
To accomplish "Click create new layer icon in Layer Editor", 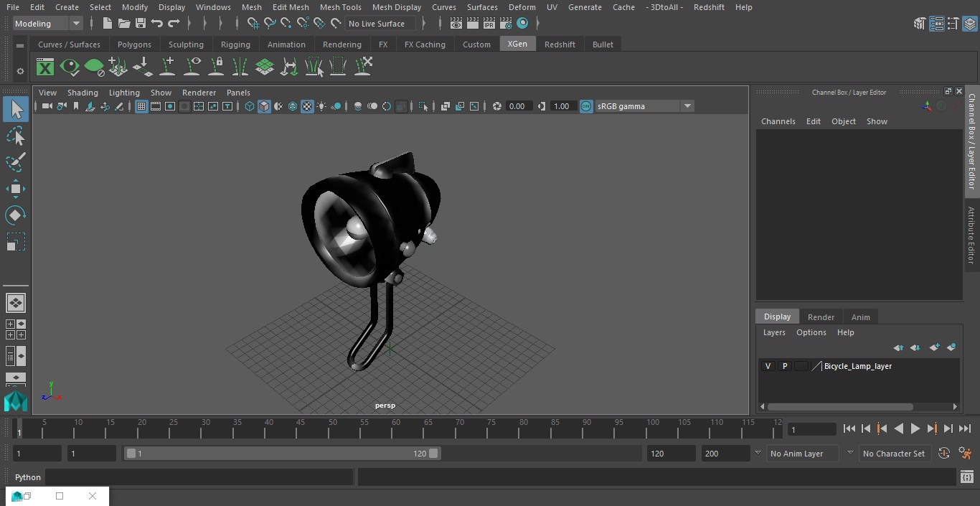I will tap(934, 347).
